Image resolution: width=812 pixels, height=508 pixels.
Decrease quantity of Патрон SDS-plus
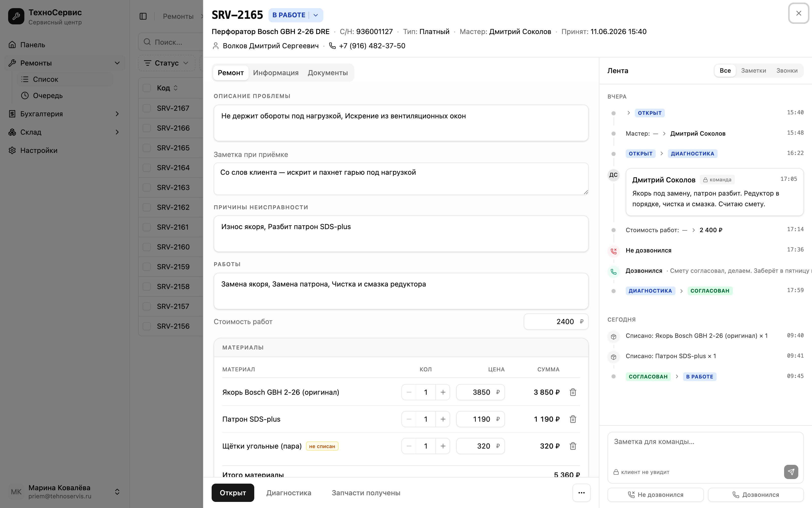[409, 419]
